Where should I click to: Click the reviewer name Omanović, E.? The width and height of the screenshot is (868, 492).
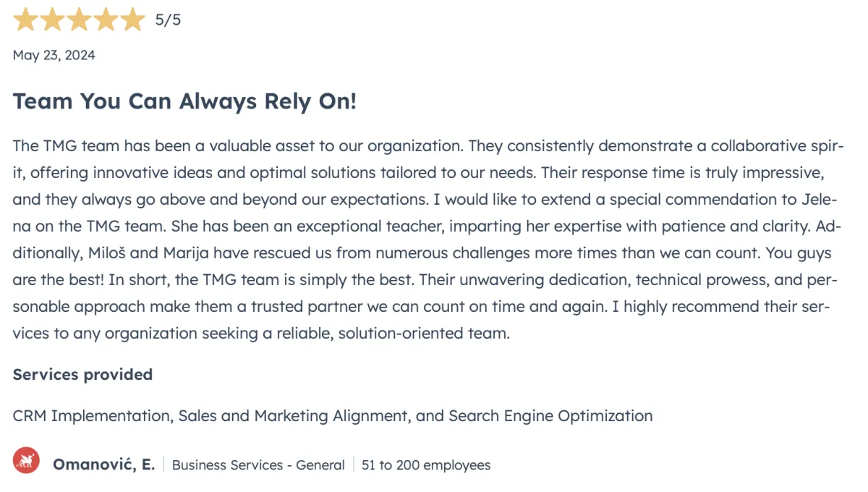pos(103,465)
